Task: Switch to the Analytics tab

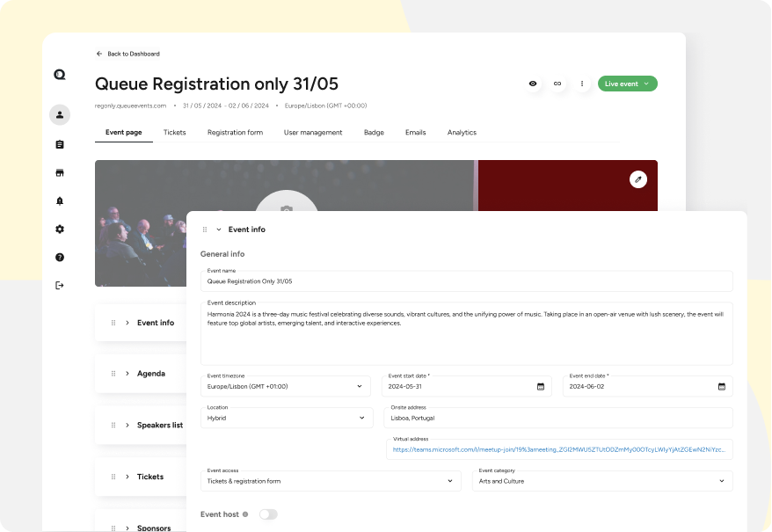Action: point(462,133)
